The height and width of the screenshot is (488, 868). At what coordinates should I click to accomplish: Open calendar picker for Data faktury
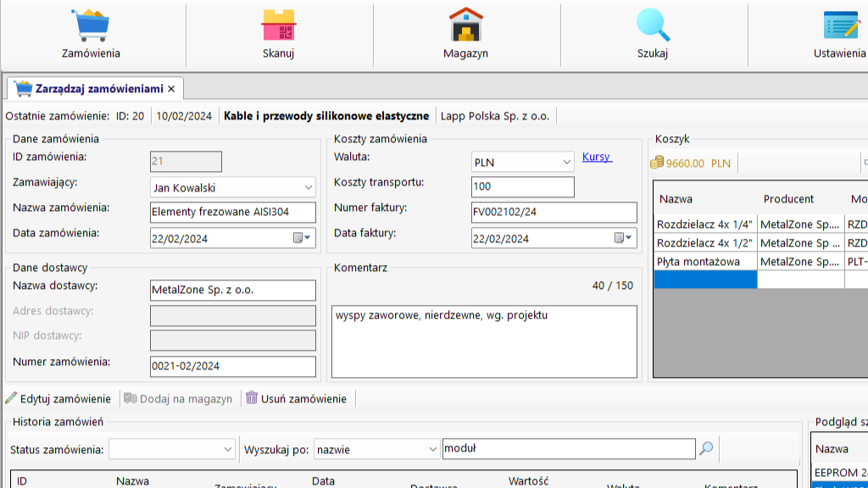coord(624,238)
